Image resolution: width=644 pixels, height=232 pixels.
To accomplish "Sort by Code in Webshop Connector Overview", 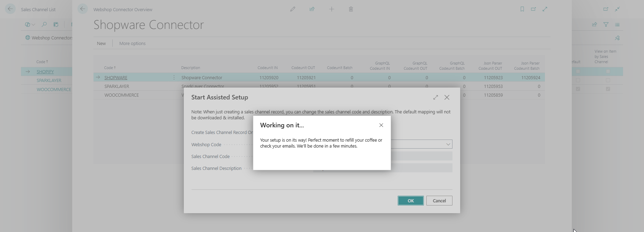I will 110,68.
